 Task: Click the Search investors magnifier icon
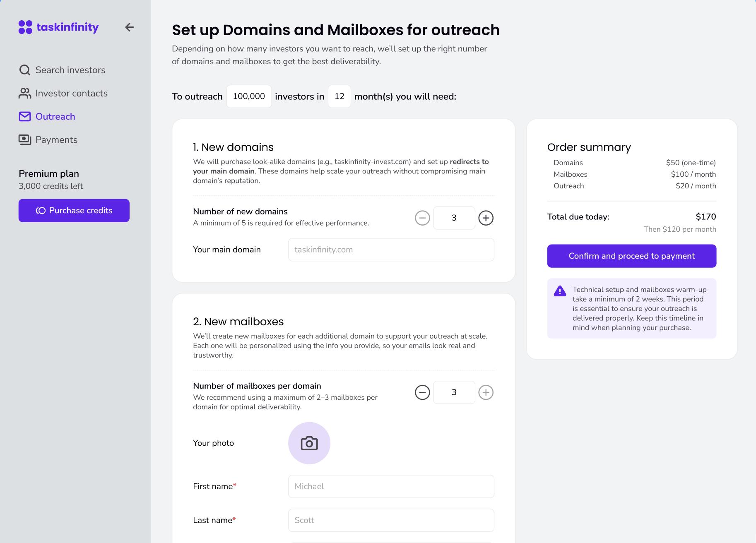[25, 70]
